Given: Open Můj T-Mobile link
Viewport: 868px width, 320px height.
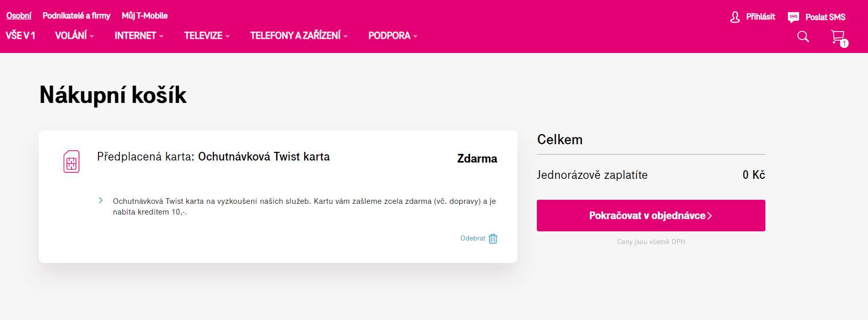Looking at the screenshot, I should point(144,16).
